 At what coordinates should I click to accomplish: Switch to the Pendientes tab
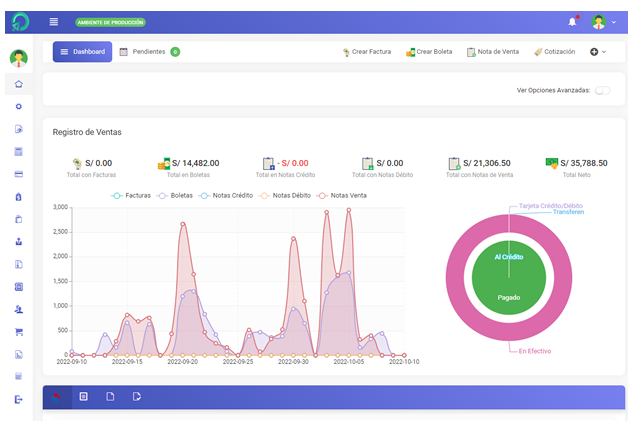coord(148,51)
